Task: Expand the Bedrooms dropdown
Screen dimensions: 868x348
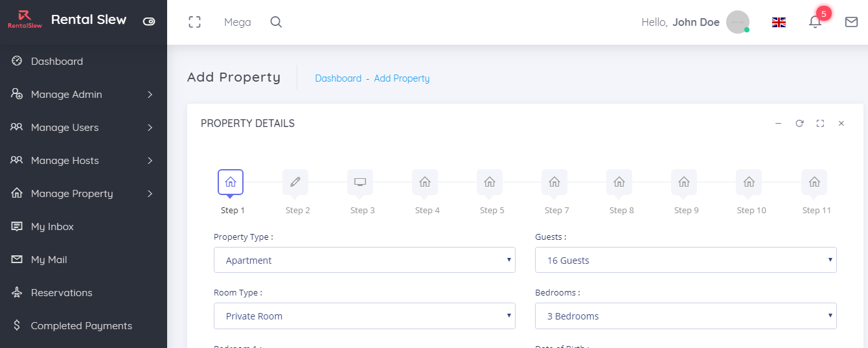Action: click(685, 316)
